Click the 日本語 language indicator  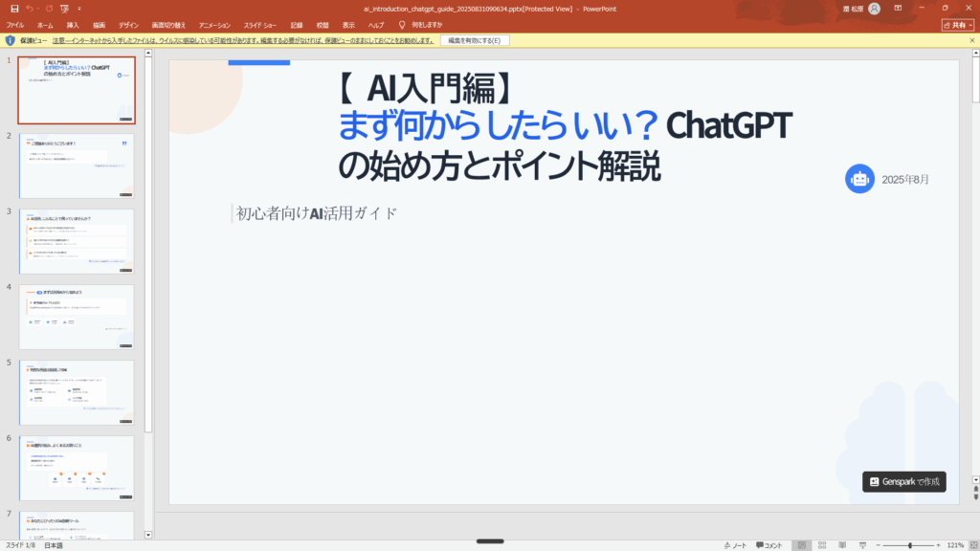point(54,545)
